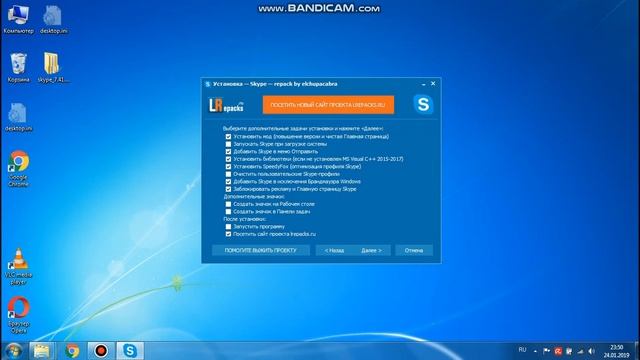Open the volume speaker tray icon
The height and width of the screenshot is (360, 640).
(591, 351)
